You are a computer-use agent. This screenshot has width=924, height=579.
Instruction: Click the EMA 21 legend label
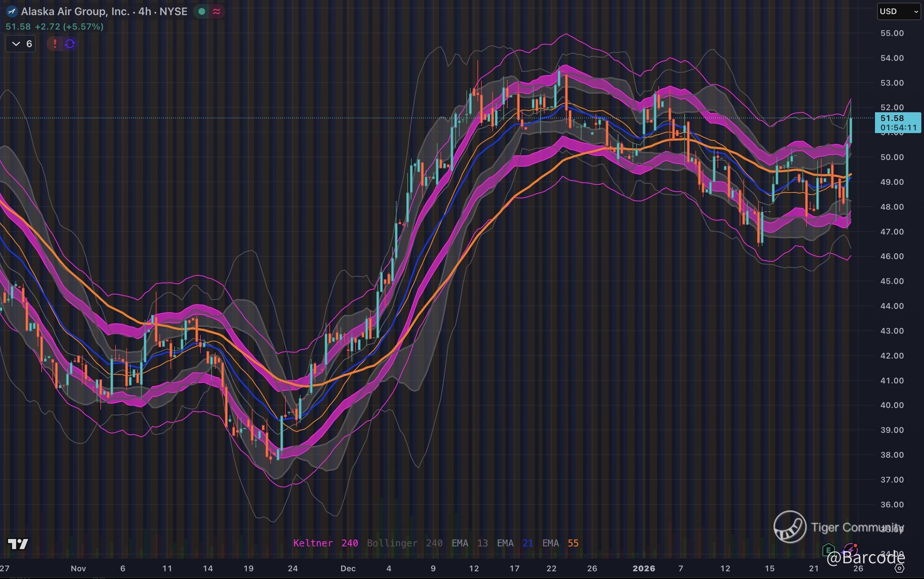[515, 543]
